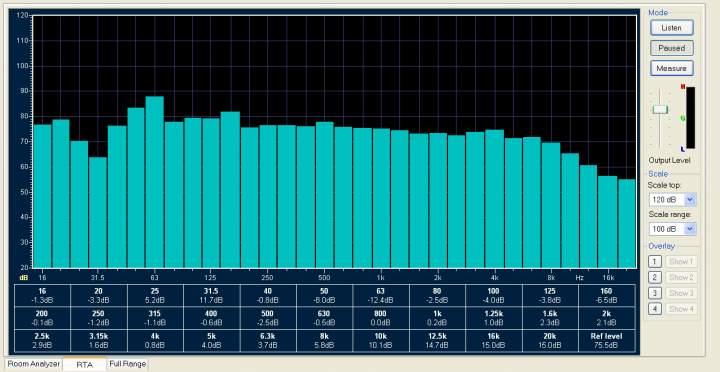This screenshot has width=720, height=372.
Task: Click the 100 band cell showing -4.0dB
Action: coord(494,295)
